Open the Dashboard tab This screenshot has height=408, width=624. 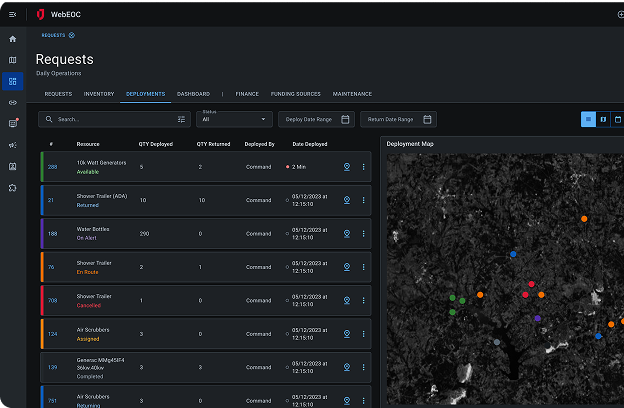193,94
